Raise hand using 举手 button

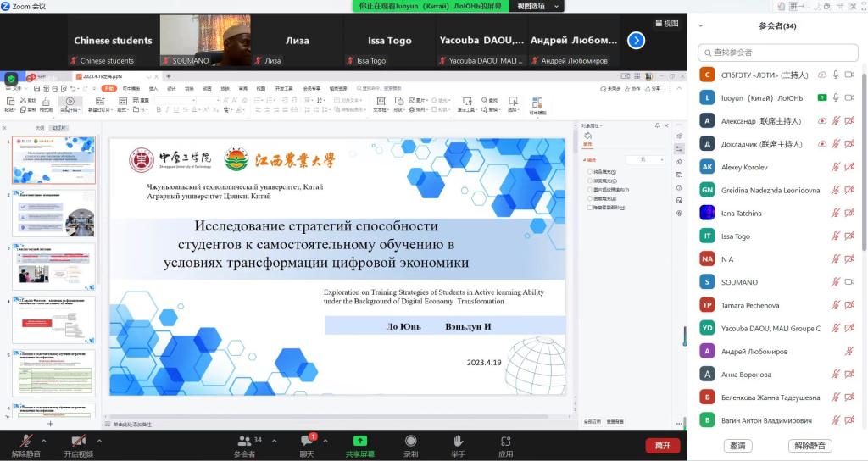click(458, 444)
